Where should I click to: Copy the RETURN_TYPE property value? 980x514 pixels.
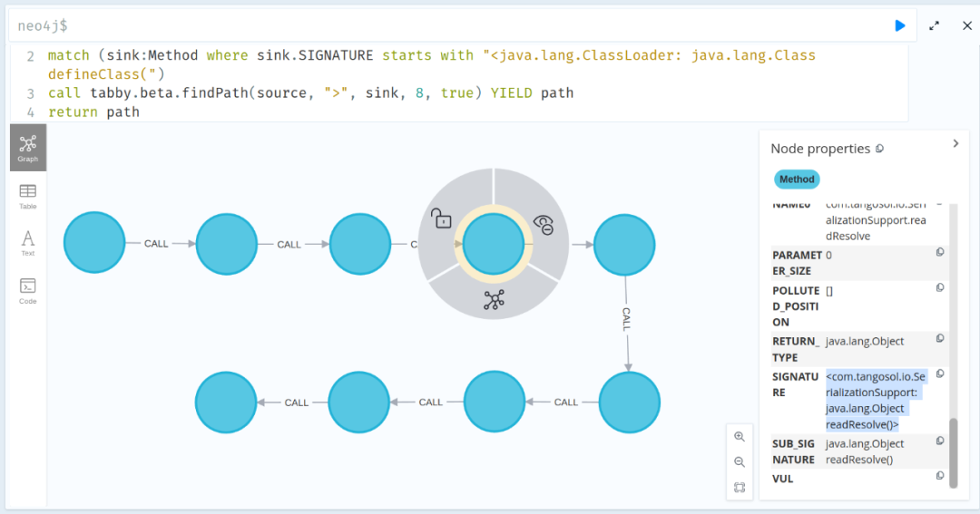[940, 338]
